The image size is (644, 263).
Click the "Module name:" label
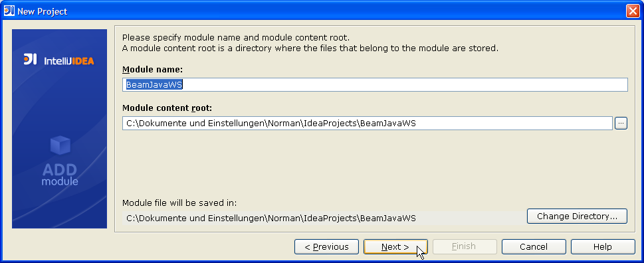[152, 70]
